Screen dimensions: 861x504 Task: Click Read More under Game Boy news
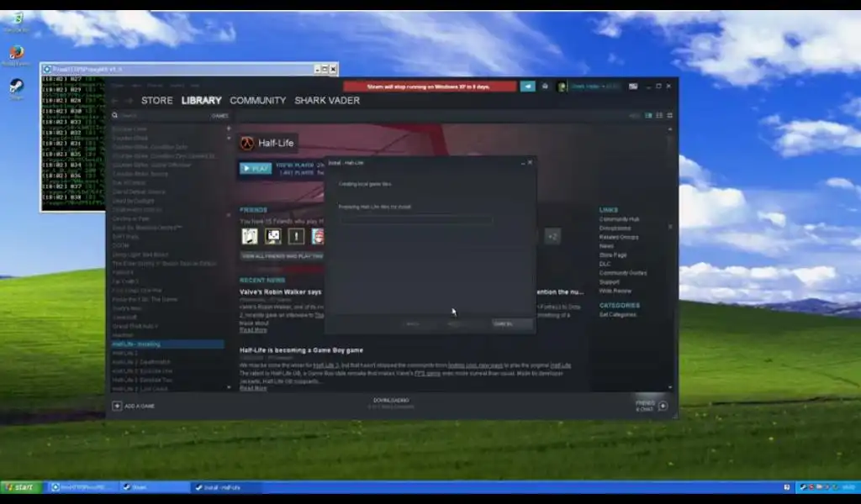253,388
